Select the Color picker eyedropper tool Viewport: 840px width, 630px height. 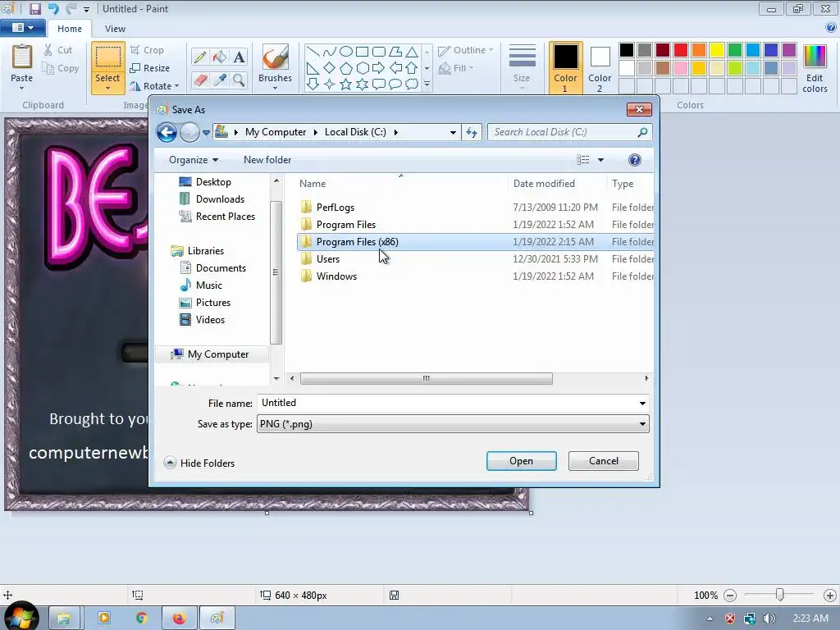pyautogui.click(x=220, y=80)
